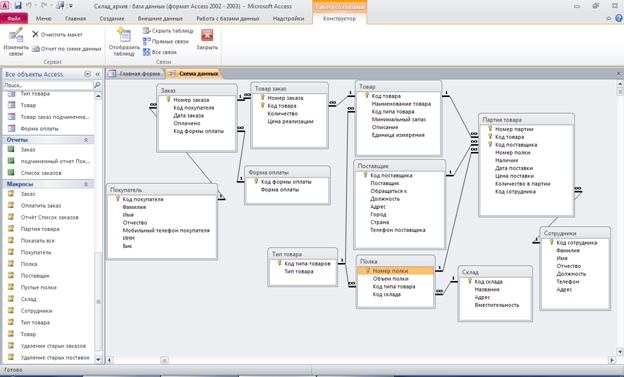Switch to Работа с базами данных tab
Viewport: 624px width, 377px height.
[x=228, y=18]
